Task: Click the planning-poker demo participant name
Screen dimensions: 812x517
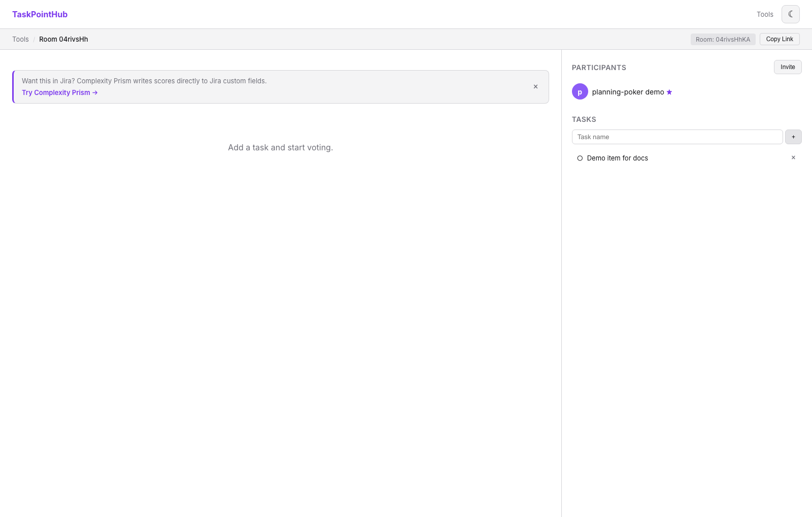Action: pyautogui.click(x=628, y=92)
